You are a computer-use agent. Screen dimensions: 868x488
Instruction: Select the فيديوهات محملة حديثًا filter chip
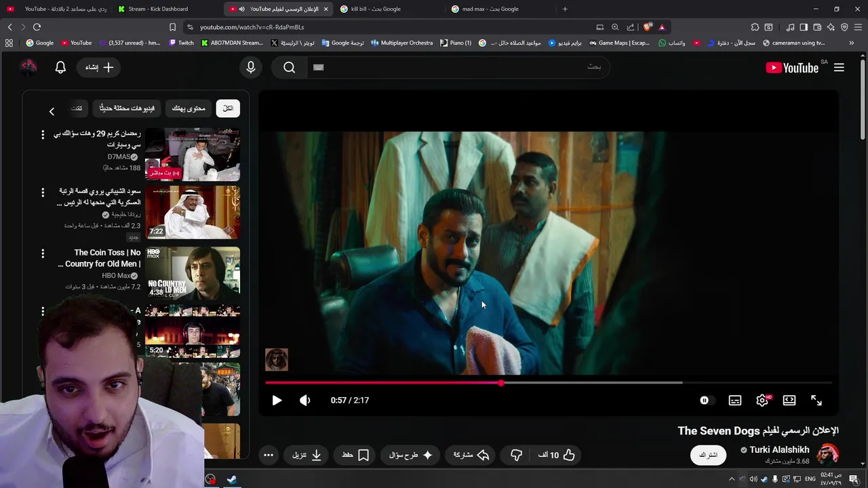127,108
